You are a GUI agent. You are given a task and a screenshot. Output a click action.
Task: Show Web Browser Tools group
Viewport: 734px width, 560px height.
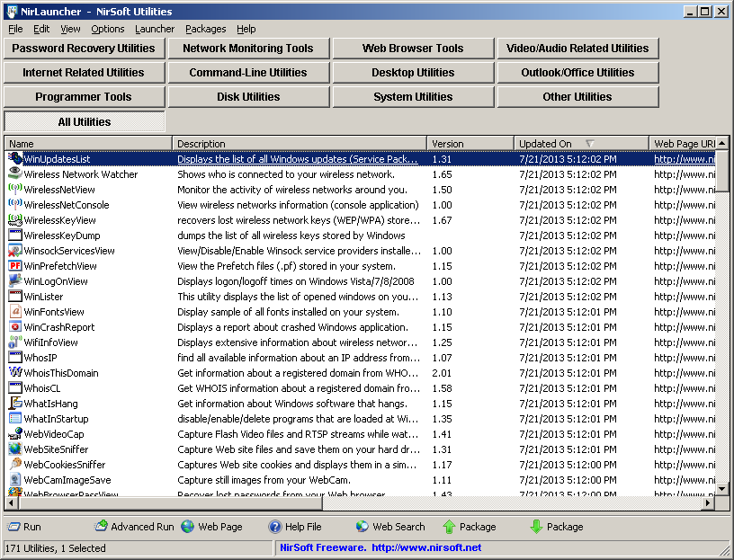pyautogui.click(x=414, y=49)
